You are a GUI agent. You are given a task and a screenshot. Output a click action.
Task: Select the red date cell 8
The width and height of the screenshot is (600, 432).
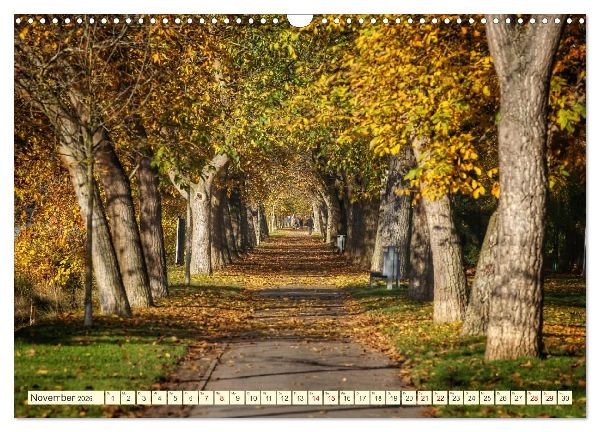pyautogui.click(x=222, y=398)
